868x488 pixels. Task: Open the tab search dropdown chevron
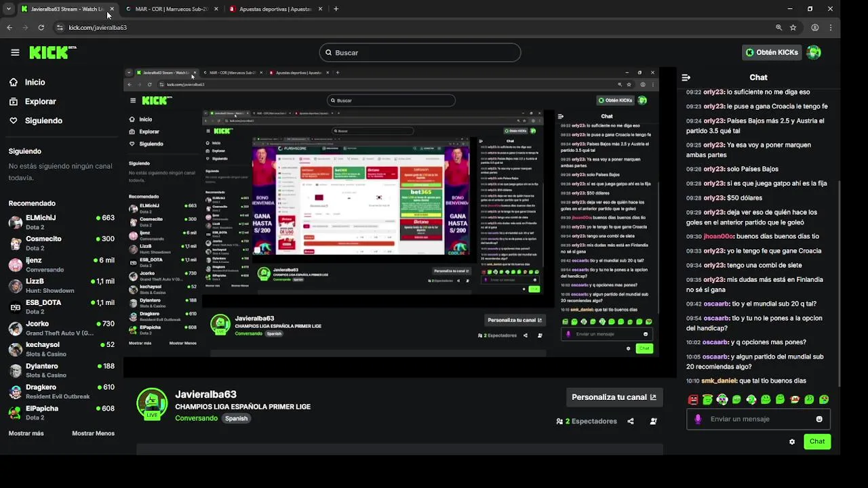(9, 9)
